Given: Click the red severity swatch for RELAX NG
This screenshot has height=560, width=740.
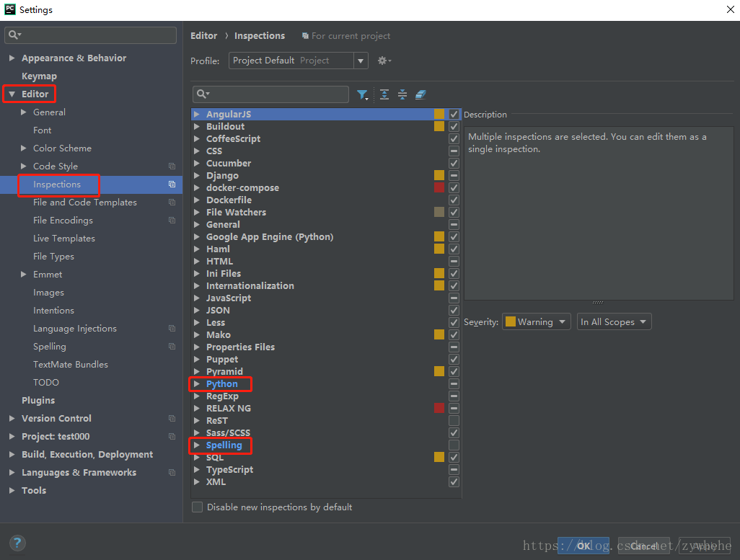Looking at the screenshot, I should tap(439, 409).
